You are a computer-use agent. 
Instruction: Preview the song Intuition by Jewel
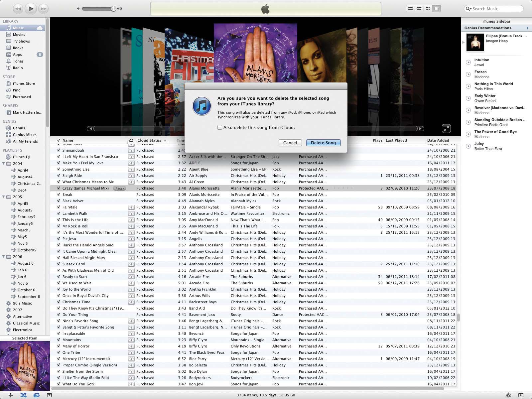(468, 62)
